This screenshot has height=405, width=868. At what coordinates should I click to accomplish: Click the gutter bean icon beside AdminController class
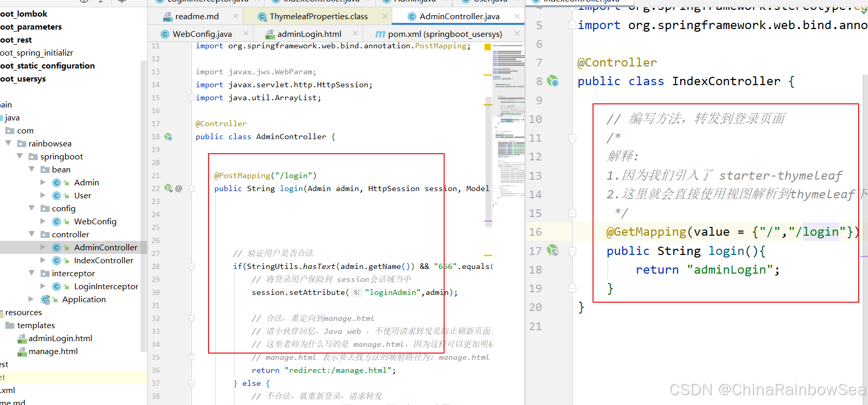[168, 137]
